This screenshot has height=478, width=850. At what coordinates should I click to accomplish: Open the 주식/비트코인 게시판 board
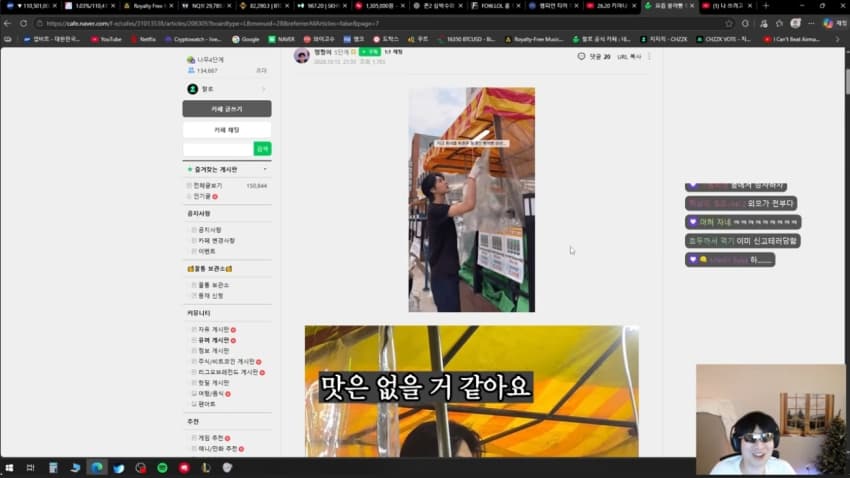tap(226, 361)
